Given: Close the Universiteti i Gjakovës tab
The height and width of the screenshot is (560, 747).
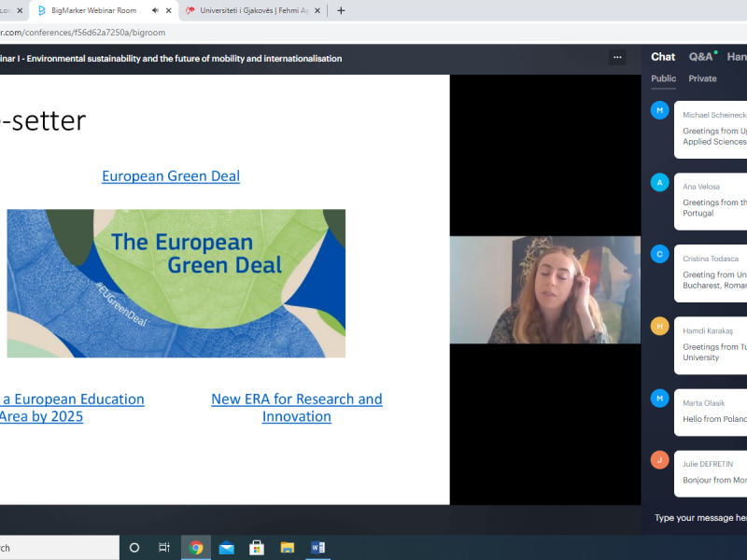Looking at the screenshot, I should click(317, 10).
